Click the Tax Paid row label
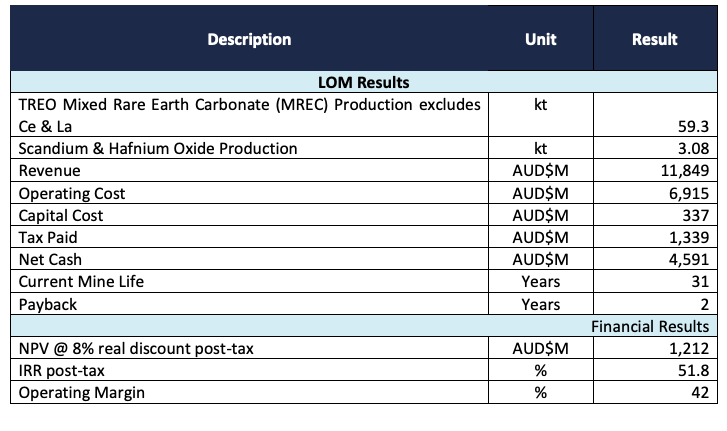This screenshot has width=727, height=431. tap(48, 237)
